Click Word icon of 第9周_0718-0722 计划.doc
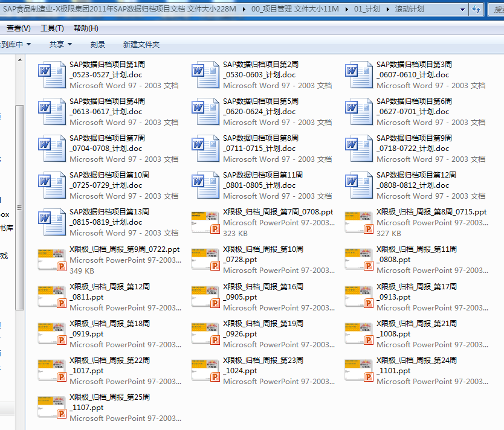 [359, 149]
